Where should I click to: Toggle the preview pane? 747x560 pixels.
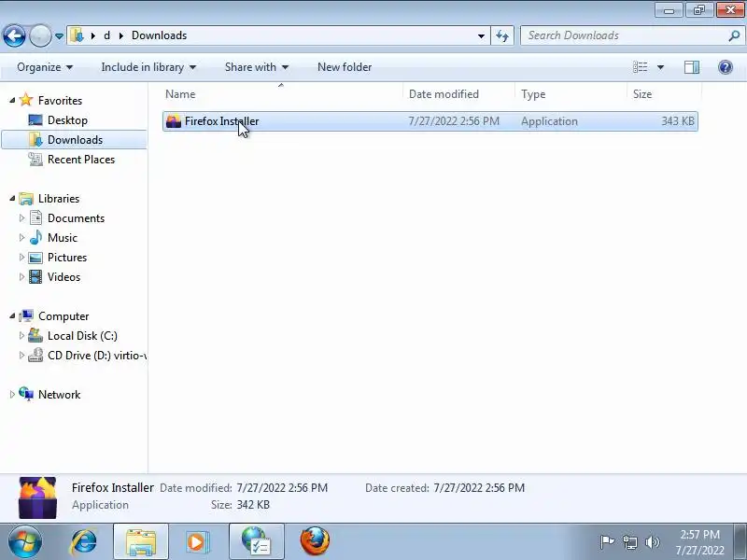pos(692,67)
